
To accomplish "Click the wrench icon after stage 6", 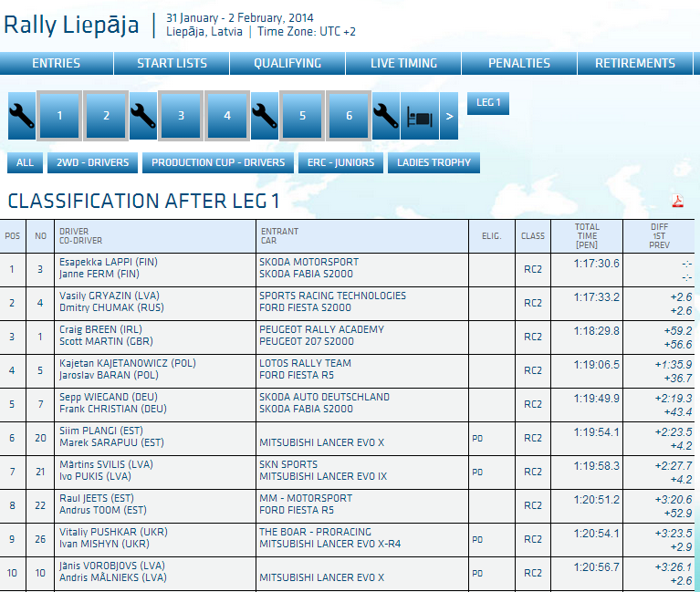I will click(x=386, y=116).
